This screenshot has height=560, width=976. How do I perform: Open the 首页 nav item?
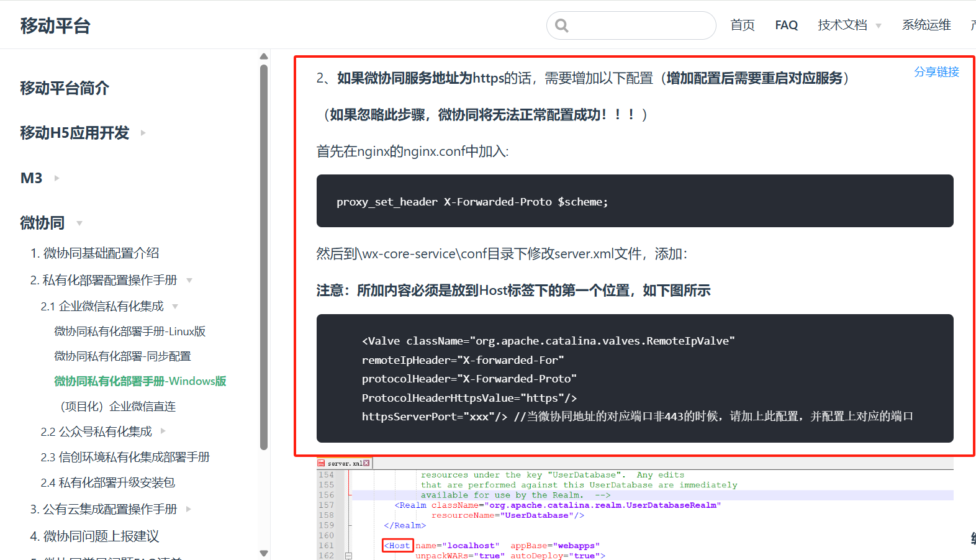(743, 25)
